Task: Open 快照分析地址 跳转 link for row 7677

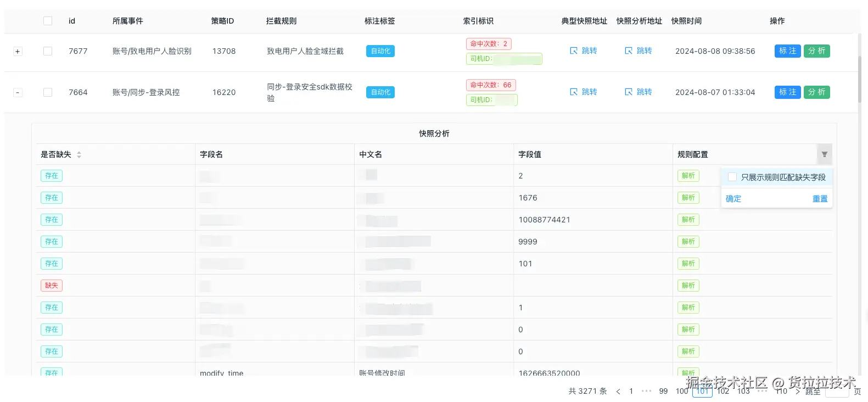Action: [638, 51]
